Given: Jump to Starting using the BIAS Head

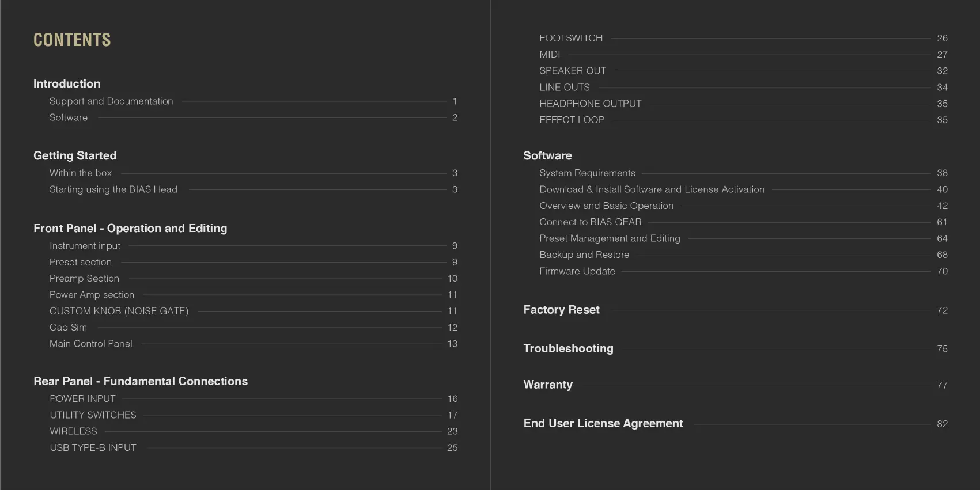Looking at the screenshot, I should tap(113, 189).
